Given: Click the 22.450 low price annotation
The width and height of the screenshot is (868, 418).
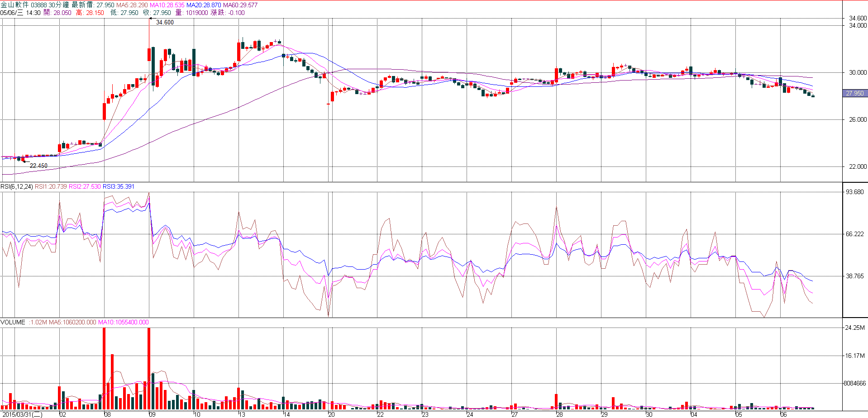Looking at the screenshot, I should pos(38,166).
